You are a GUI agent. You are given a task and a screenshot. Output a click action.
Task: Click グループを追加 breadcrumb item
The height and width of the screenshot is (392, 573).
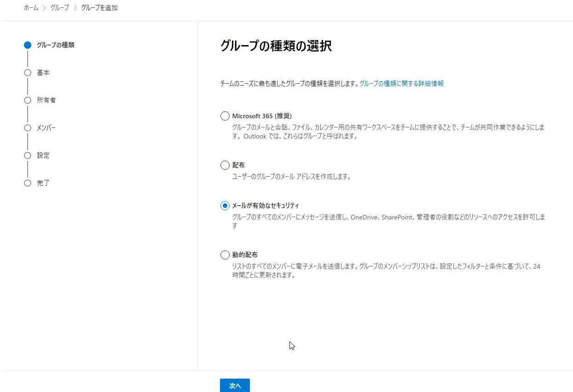click(99, 8)
